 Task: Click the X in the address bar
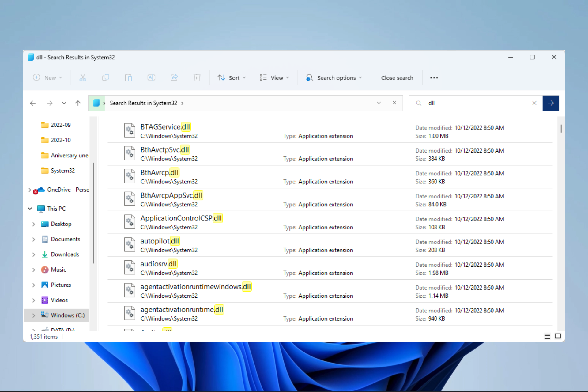[394, 103]
